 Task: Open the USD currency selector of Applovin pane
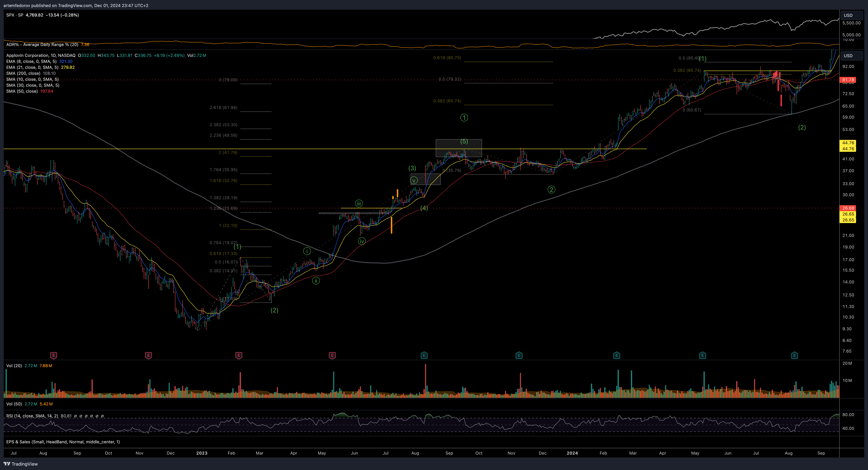click(852, 56)
